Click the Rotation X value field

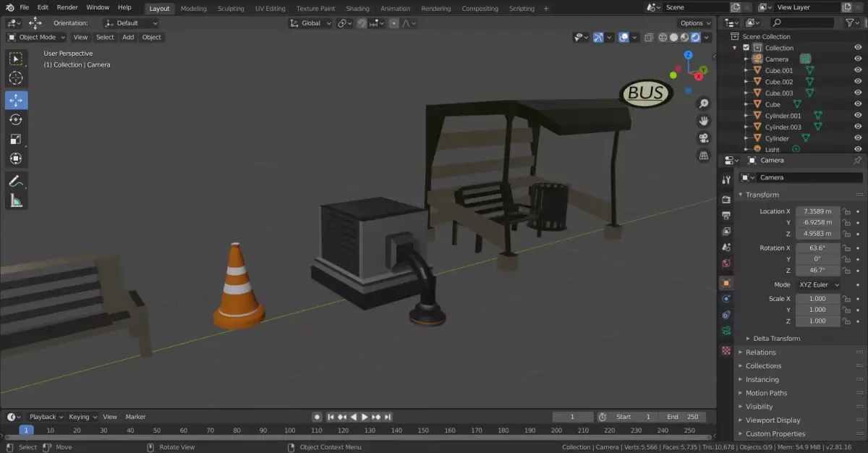(816, 247)
